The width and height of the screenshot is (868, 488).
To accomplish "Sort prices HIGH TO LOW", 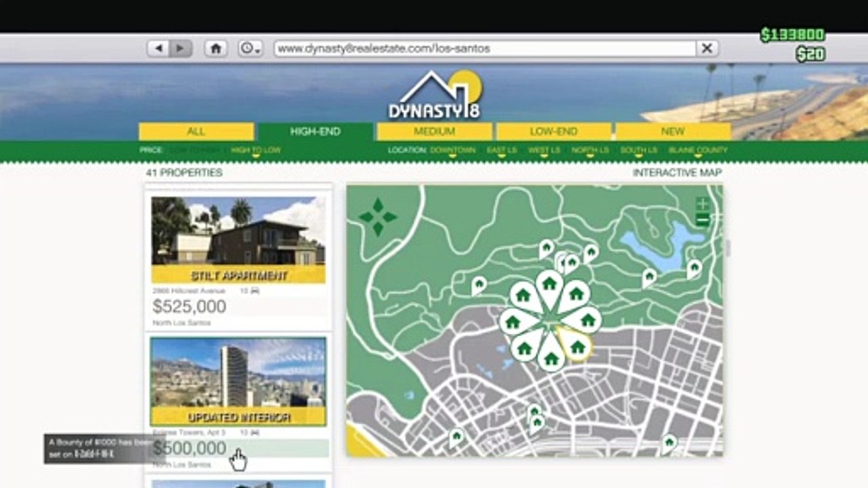I will tap(256, 150).
